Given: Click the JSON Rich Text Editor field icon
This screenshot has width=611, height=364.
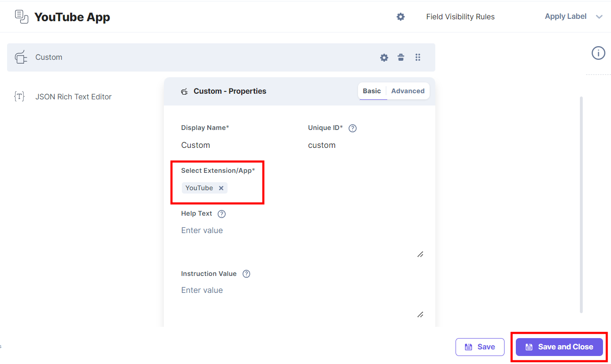Looking at the screenshot, I should [x=19, y=97].
